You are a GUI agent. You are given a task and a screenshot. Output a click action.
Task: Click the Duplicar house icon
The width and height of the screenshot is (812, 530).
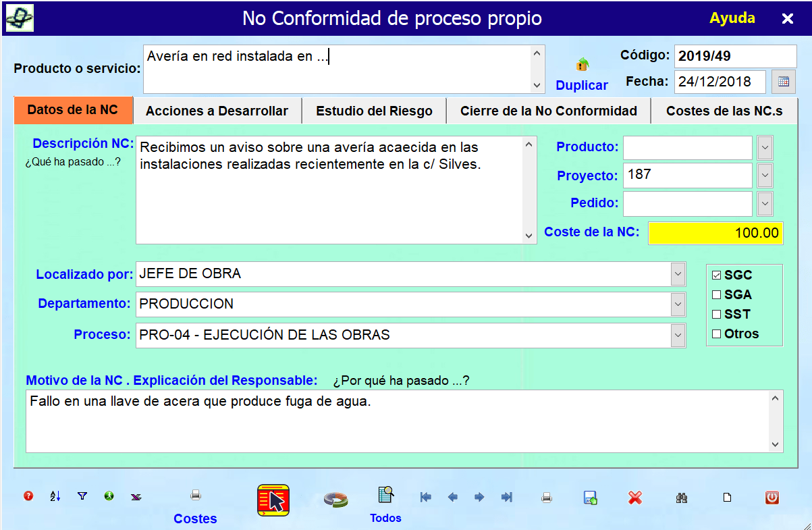[x=582, y=65]
